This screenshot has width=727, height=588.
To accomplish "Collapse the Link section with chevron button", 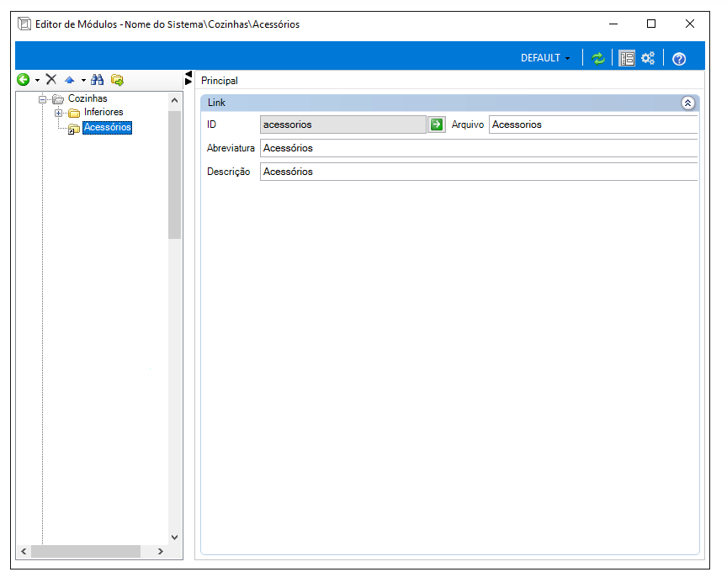I will (687, 103).
